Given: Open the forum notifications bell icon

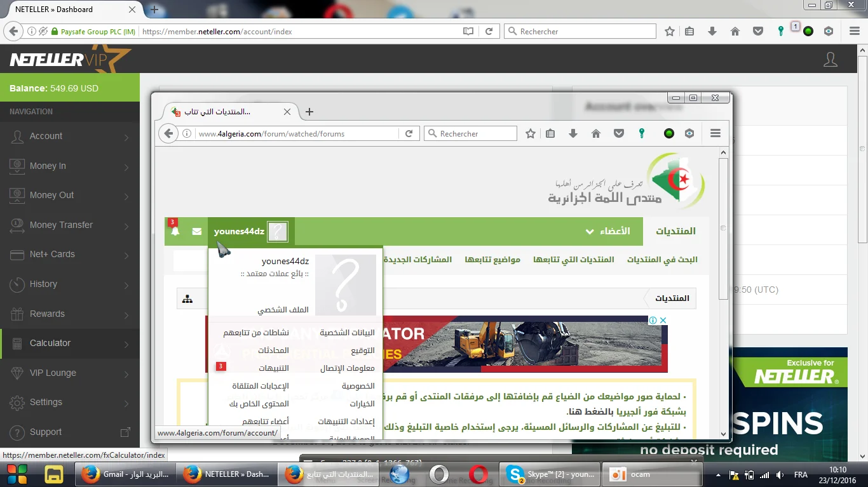Looking at the screenshot, I should (175, 232).
